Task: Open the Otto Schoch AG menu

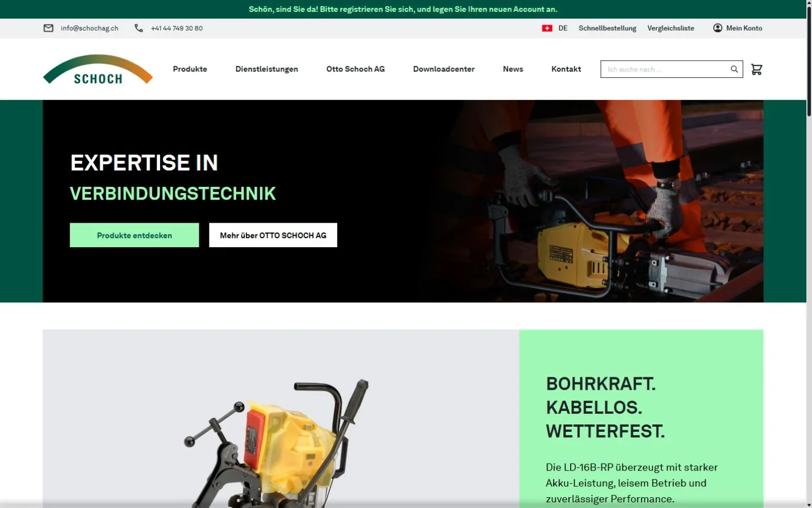Action: (x=355, y=69)
